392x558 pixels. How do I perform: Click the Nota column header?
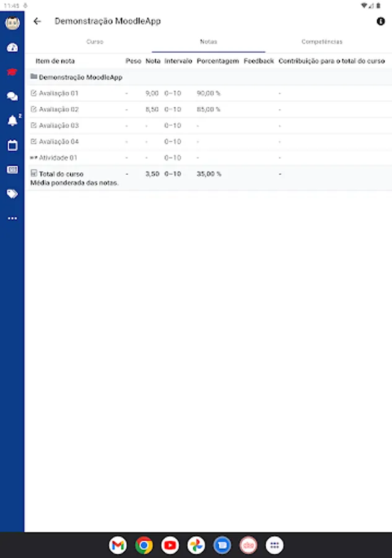[153, 61]
